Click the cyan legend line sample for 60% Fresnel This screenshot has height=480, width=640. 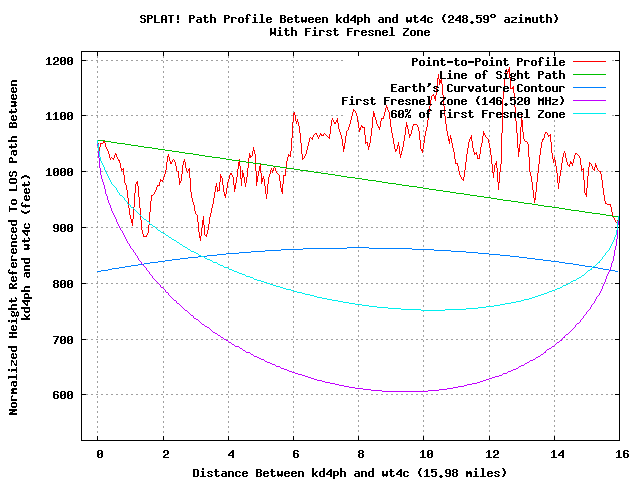(589, 114)
